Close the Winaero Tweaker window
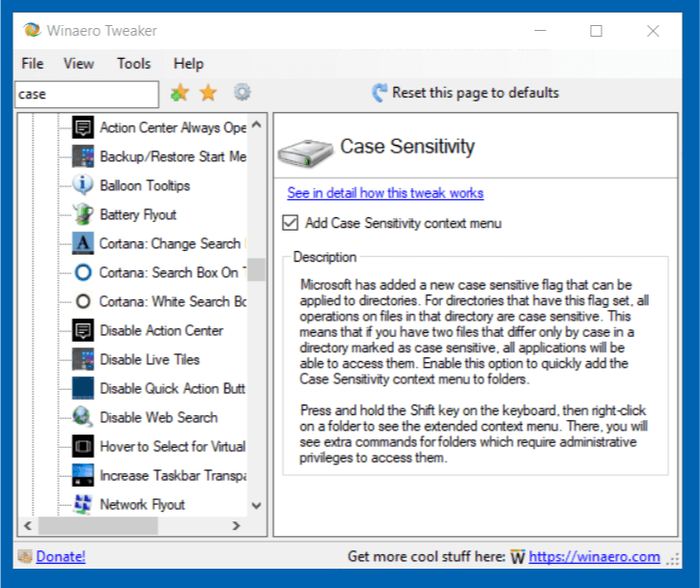 (x=653, y=31)
